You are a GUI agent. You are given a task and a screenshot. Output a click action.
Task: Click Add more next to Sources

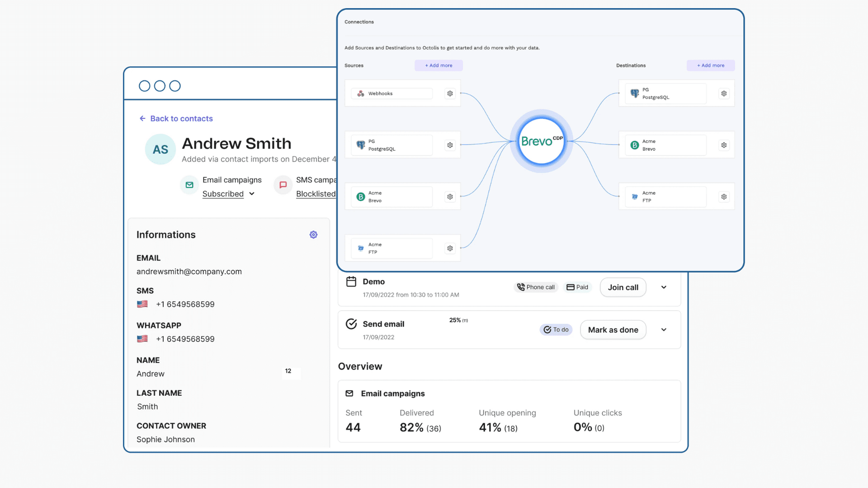(439, 66)
